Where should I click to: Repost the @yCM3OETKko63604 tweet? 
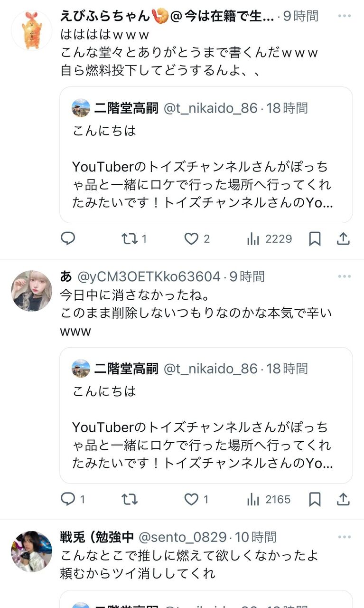[x=130, y=499]
